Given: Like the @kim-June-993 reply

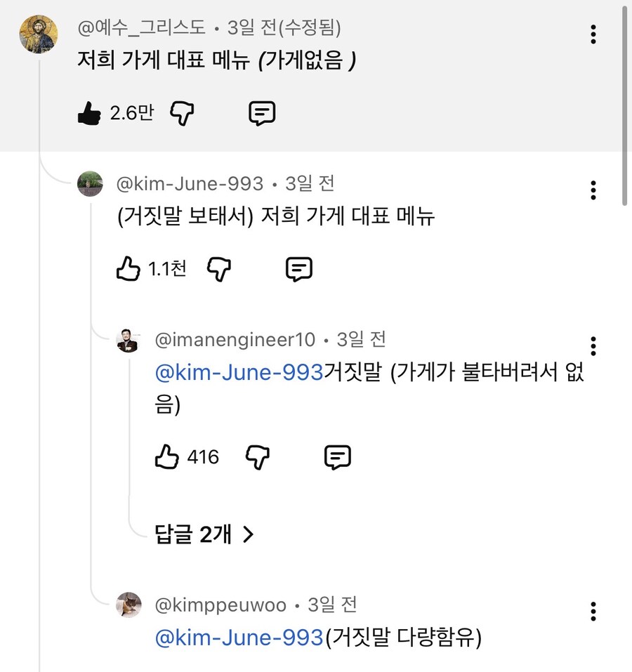Looking at the screenshot, I should (x=129, y=269).
